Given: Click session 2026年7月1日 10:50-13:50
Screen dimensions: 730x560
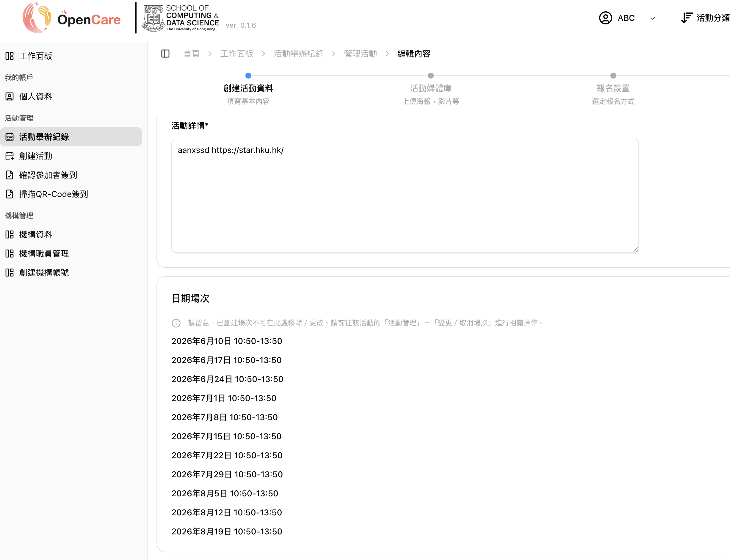Looking at the screenshot, I should pyautogui.click(x=224, y=398).
